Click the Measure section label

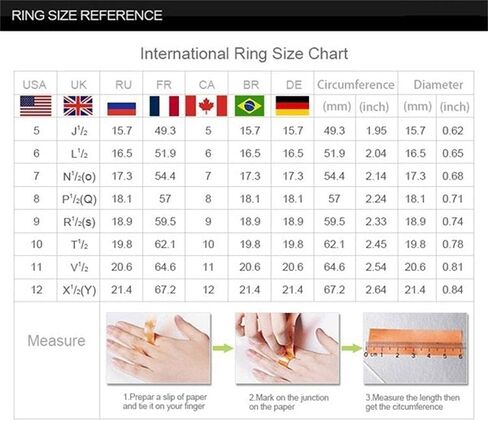point(56,341)
